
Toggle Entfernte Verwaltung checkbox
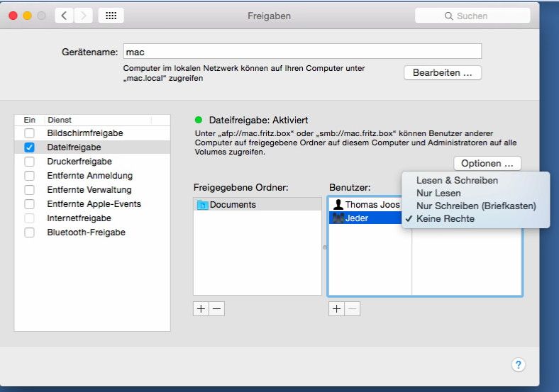coord(29,190)
